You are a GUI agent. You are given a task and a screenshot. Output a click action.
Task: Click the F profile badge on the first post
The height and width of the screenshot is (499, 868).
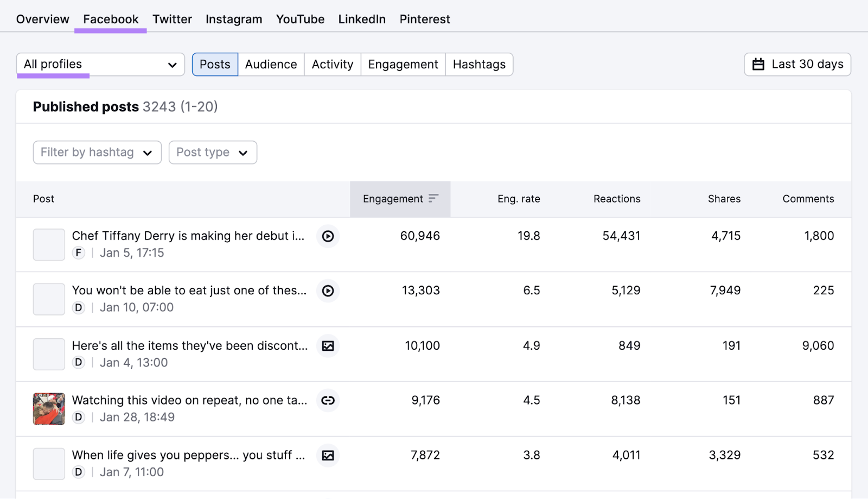click(78, 253)
